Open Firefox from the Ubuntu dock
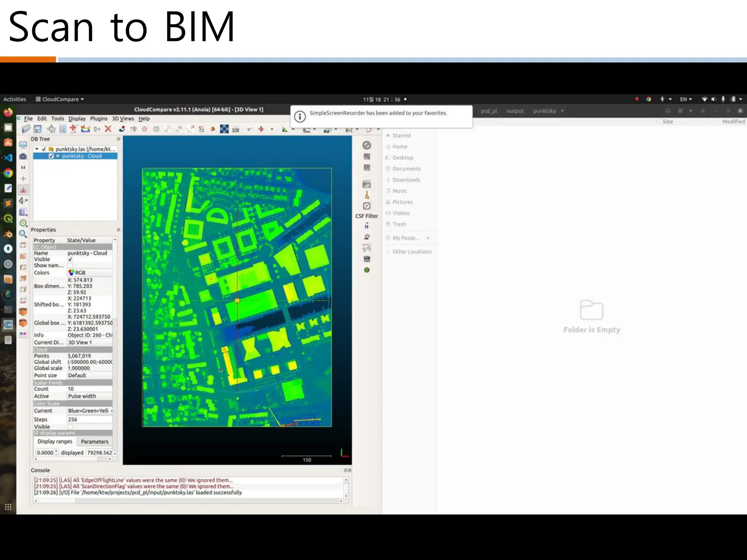The width and height of the screenshot is (747, 560). tap(8, 112)
